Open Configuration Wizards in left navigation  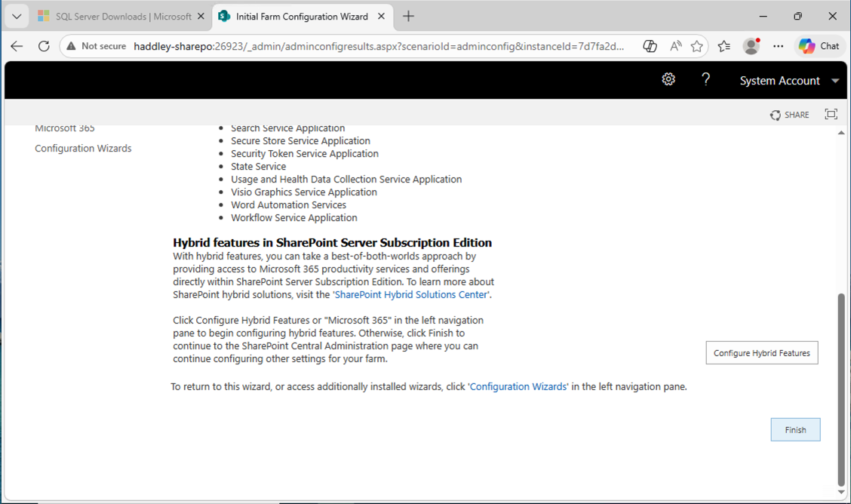pyautogui.click(x=83, y=148)
